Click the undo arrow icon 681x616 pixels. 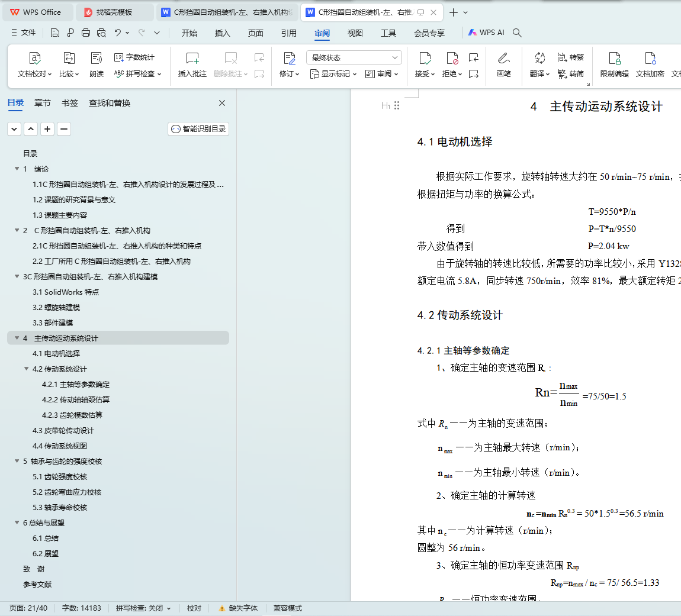(118, 33)
